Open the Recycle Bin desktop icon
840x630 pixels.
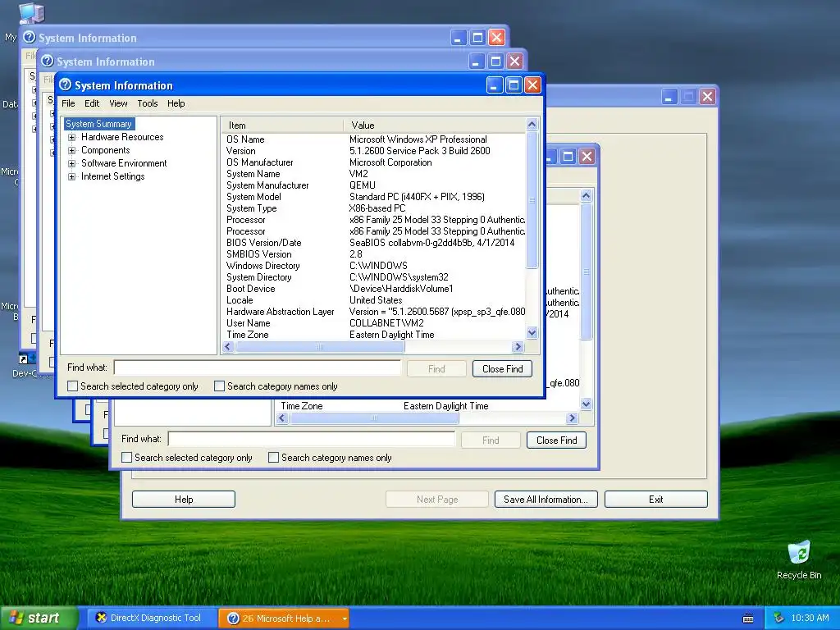click(799, 559)
